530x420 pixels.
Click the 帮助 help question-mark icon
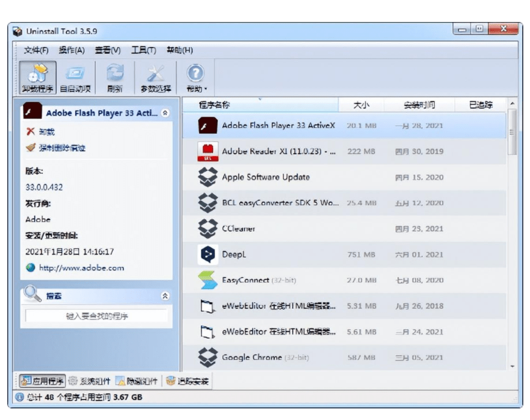pyautogui.click(x=195, y=73)
